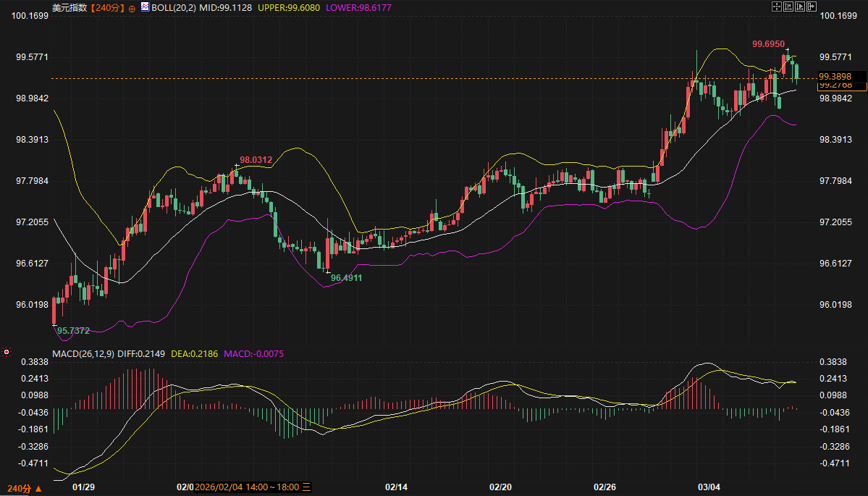Click the 03/04 date on time axis

pos(709,487)
